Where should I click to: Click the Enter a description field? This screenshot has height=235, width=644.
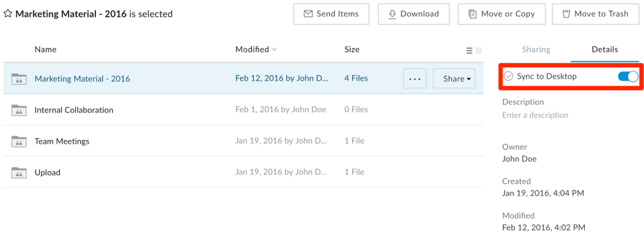[535, 115]
